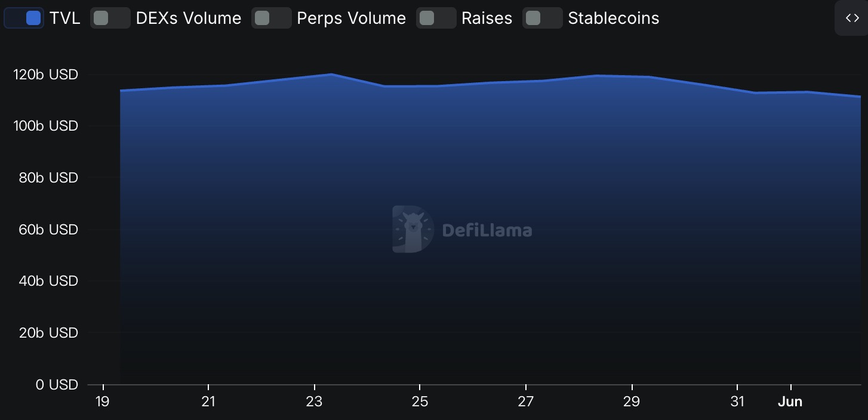This screenshot has width=868, height=420.
Task: Select the 31 date tick on x-axis
Action: coord(737,402)
